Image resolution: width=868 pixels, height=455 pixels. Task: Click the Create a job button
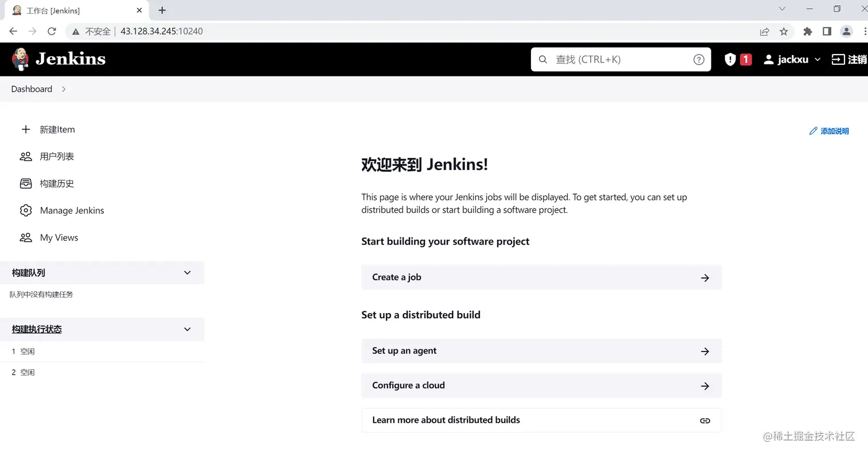pyautogui.click(x=541, y=277)
